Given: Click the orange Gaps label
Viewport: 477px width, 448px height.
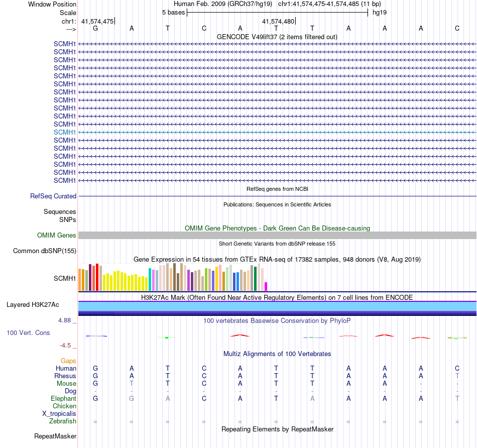Looking at the screenshot, I should click(x=68, y=361).
